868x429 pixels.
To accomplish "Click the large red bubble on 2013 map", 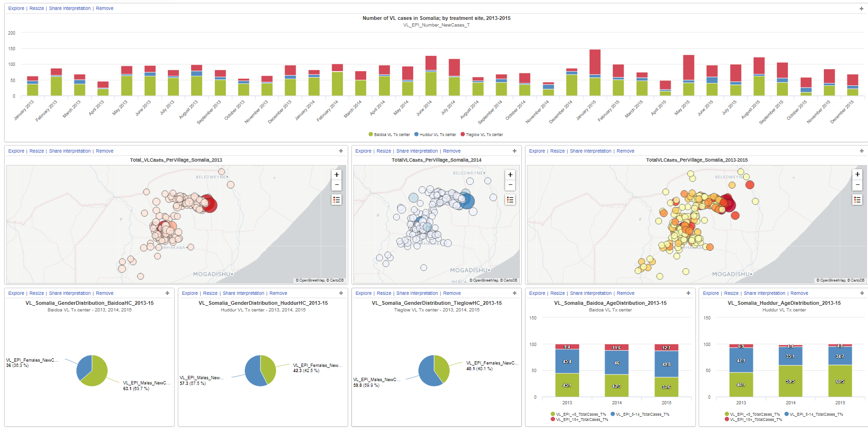I will click(x=209, y=204).
